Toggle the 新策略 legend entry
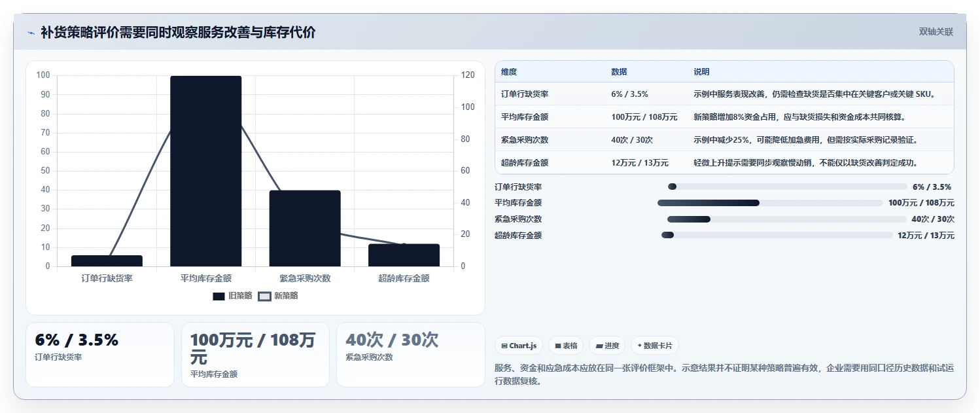 coord(278,296)
